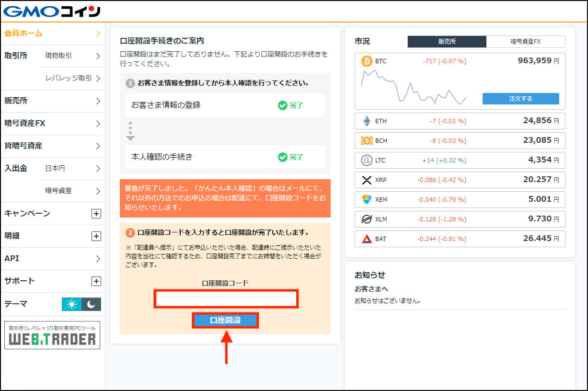Viewport: 588px width, 391px height.
Task: Select the XLM market row
Action: click(x=460, y=219)
